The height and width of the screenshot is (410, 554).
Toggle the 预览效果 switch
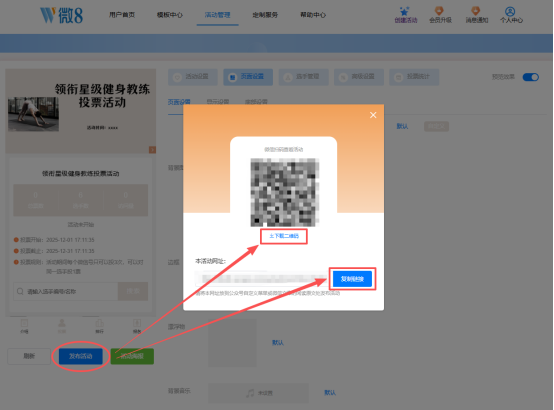coord(531,77)
